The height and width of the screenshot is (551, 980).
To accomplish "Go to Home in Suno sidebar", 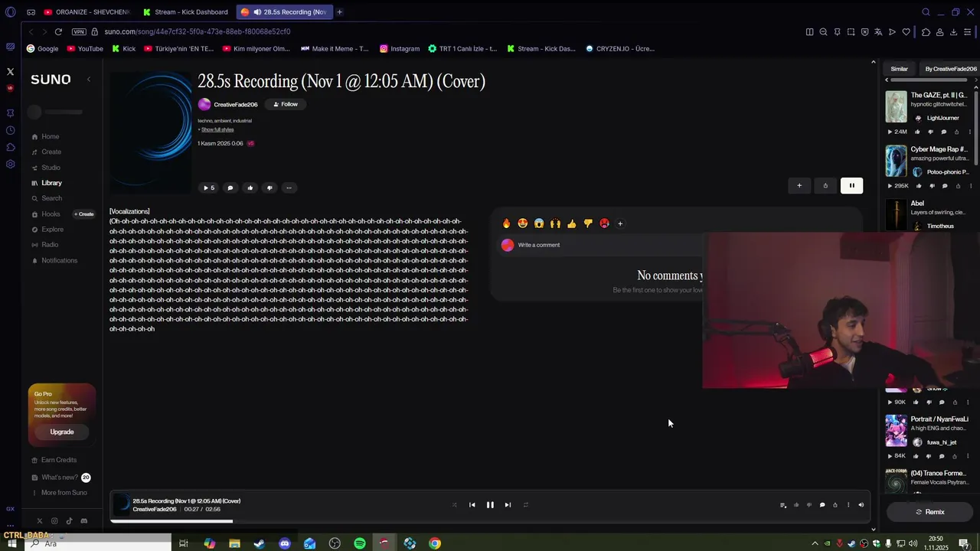I will pos(51,136).
